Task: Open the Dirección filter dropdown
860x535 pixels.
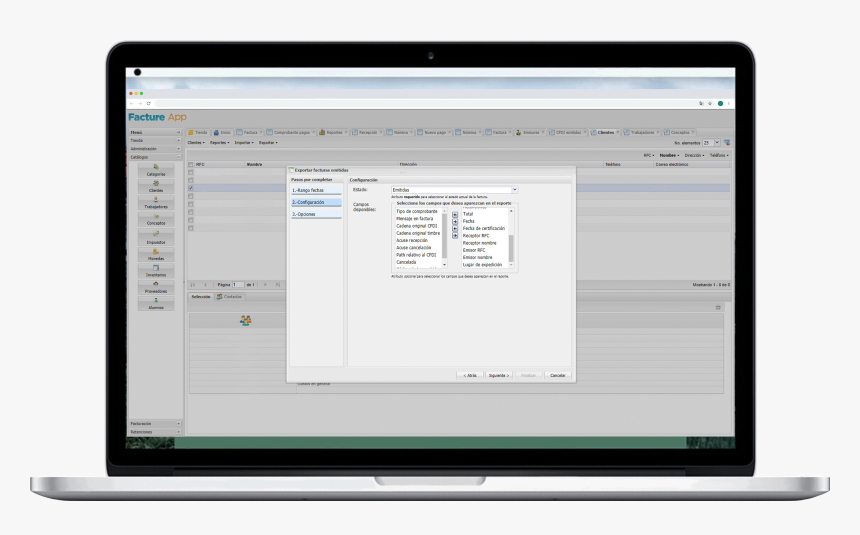Action: 694,155
